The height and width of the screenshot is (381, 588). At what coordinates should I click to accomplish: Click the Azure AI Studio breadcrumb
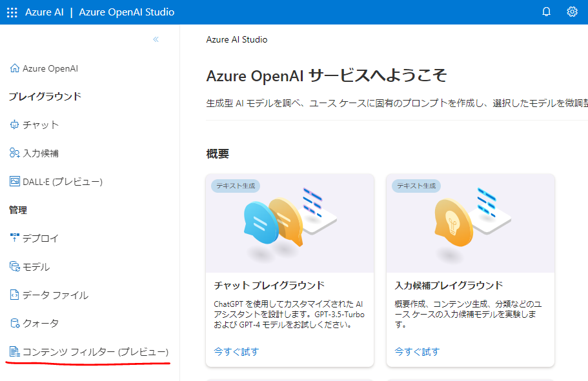(237, 39)
